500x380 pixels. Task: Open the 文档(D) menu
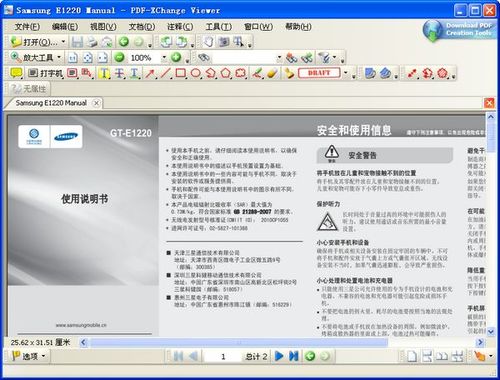[x=142, y=26]
